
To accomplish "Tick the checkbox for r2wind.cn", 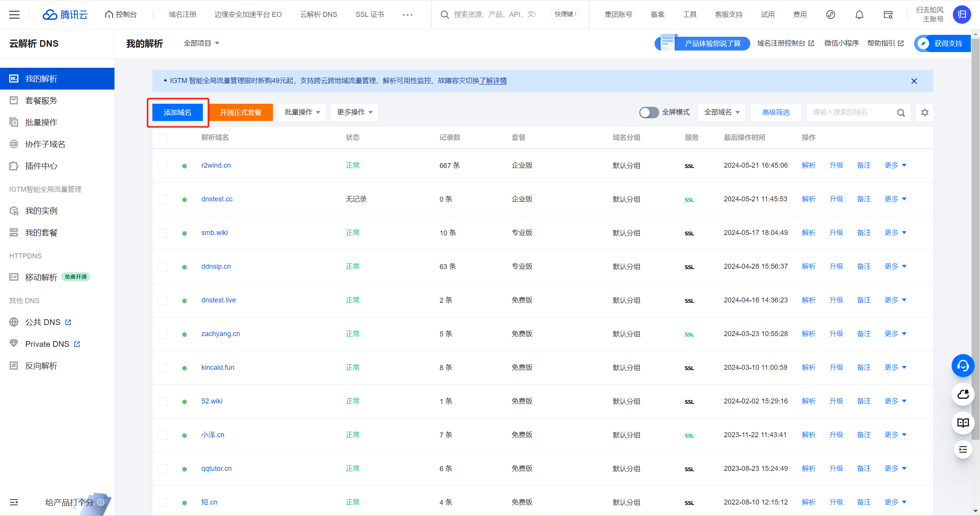I will click(163, 166).
